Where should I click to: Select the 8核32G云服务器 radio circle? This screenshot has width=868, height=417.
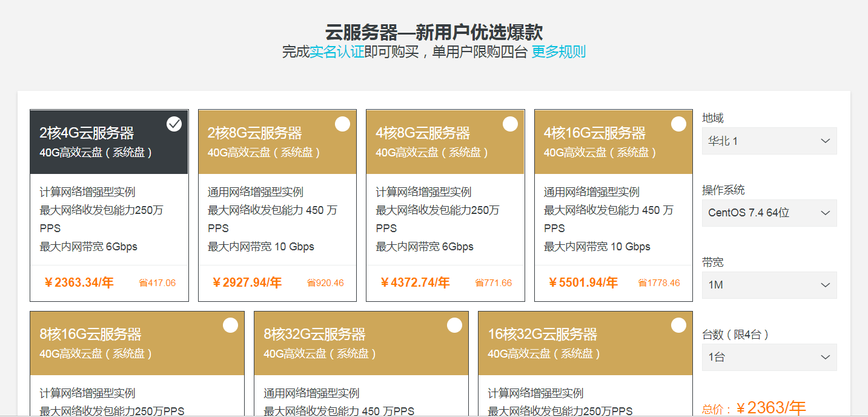coord(454,325)
